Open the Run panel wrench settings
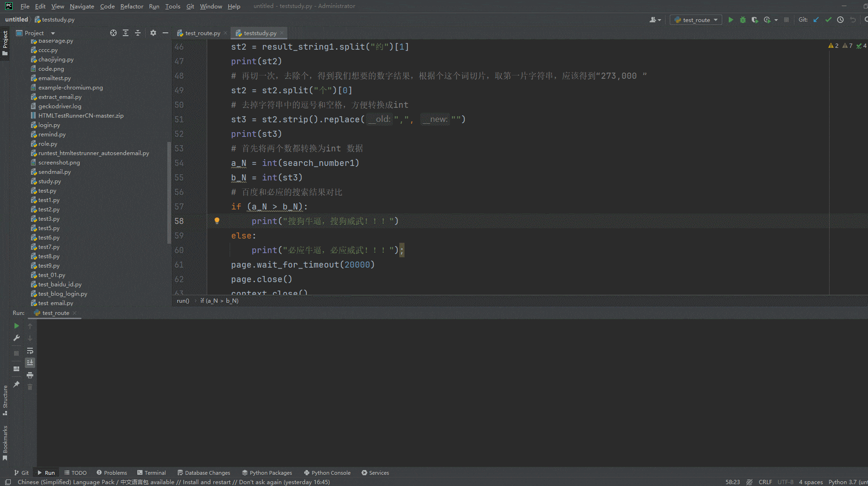The width and height of the screenshot is (868, 486). pyautogui.click(x=16, y=338)
